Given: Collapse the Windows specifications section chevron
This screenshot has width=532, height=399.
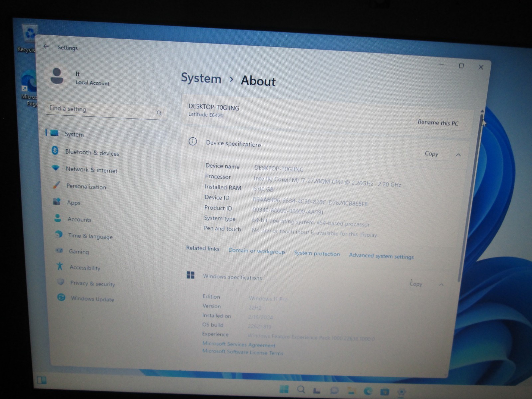Looking at the screenshot, I should [441, 285].
